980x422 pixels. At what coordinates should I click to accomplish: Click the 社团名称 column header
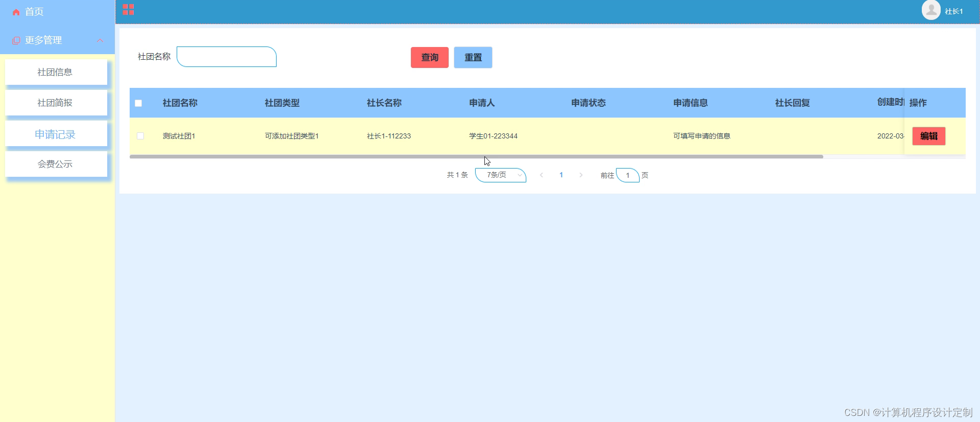[180, 103]
